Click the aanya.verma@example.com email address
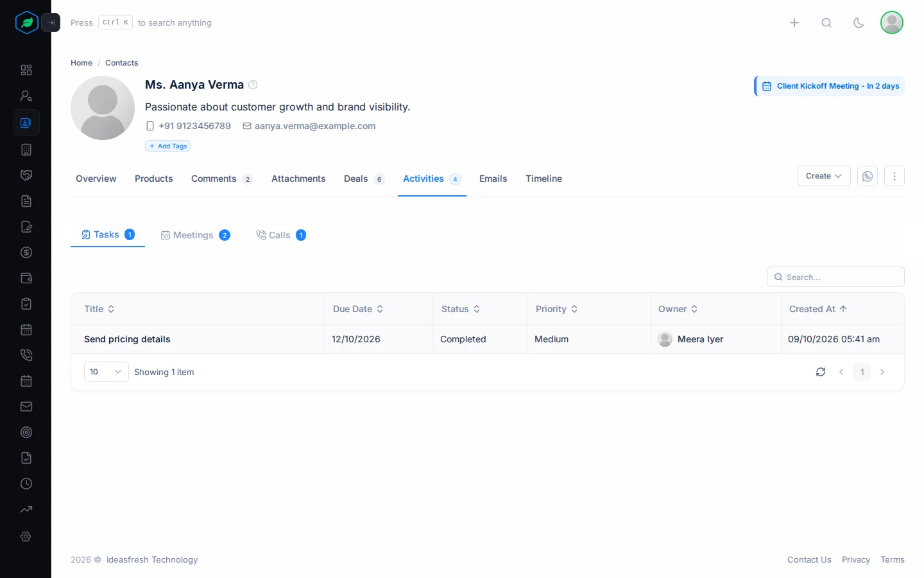The width and height of the screenshot is (924, 578). 315,126
